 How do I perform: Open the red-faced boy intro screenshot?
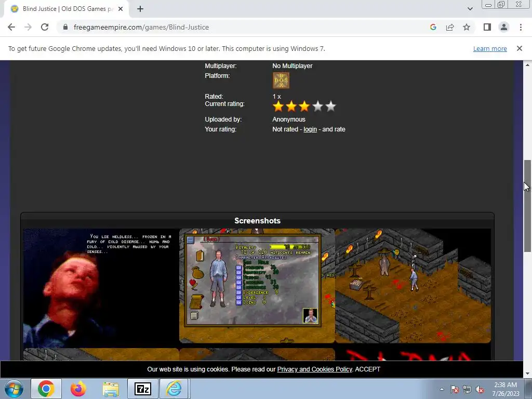(x=101, y=288)
